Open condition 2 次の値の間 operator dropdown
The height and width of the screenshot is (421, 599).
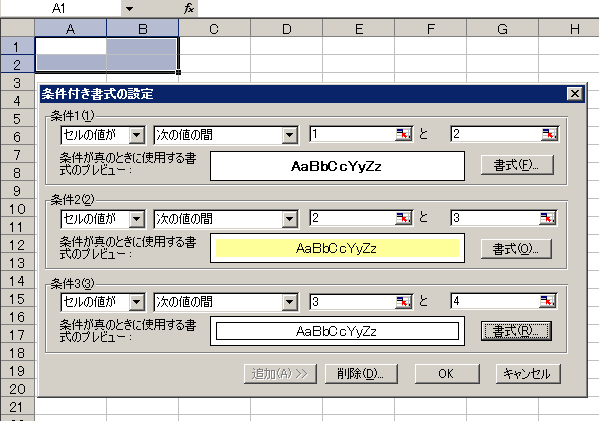click(290, 219)
